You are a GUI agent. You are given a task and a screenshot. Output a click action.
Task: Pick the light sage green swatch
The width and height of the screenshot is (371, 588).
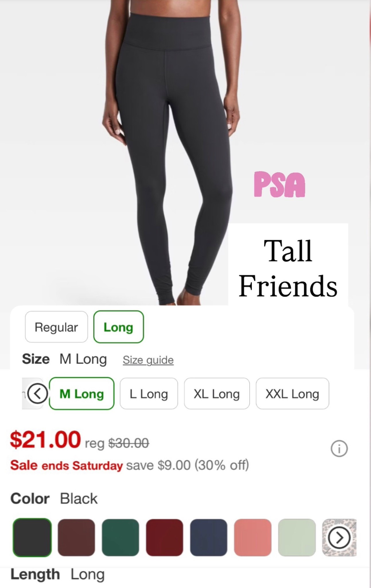297,537
